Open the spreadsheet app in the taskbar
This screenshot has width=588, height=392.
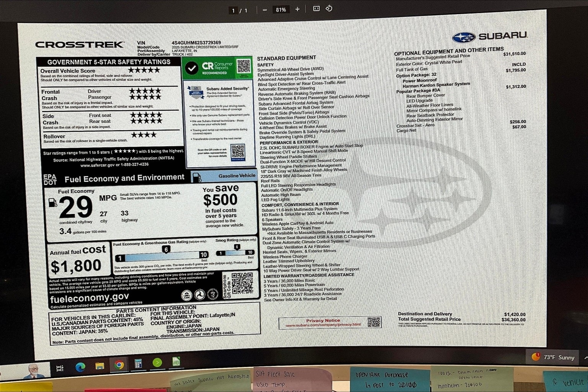[176, 361]
